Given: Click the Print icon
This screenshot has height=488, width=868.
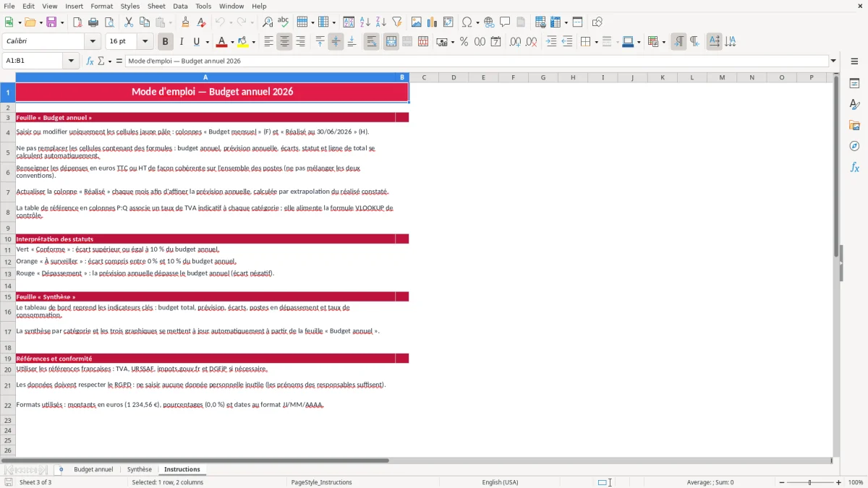Looking at the screenshot, I should (x=94, y=22).
